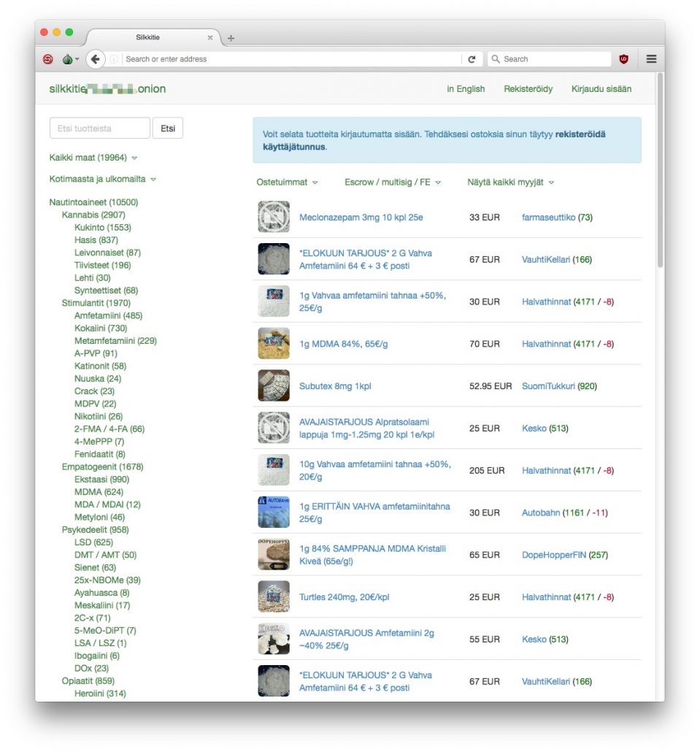
Task: Expand the Kotimaasta ja ulkomailta dropdown
Action: coord(103,179)
